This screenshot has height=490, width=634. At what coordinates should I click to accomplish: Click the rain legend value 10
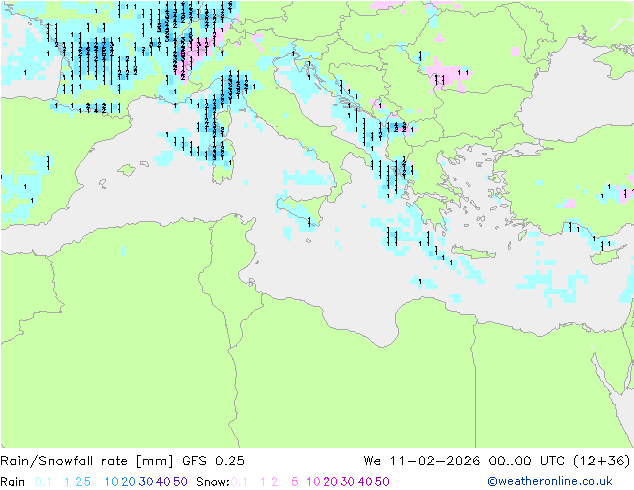tap(111, 482)
